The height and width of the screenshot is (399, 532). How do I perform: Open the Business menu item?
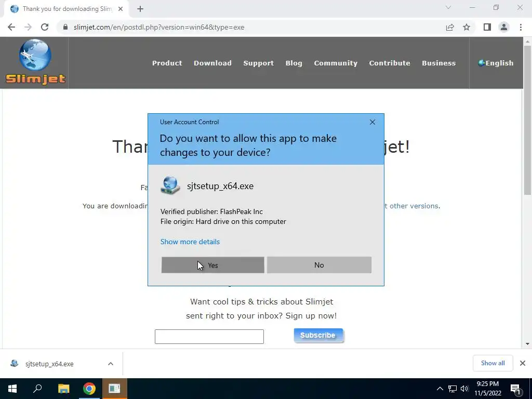[x=438, y=63]
